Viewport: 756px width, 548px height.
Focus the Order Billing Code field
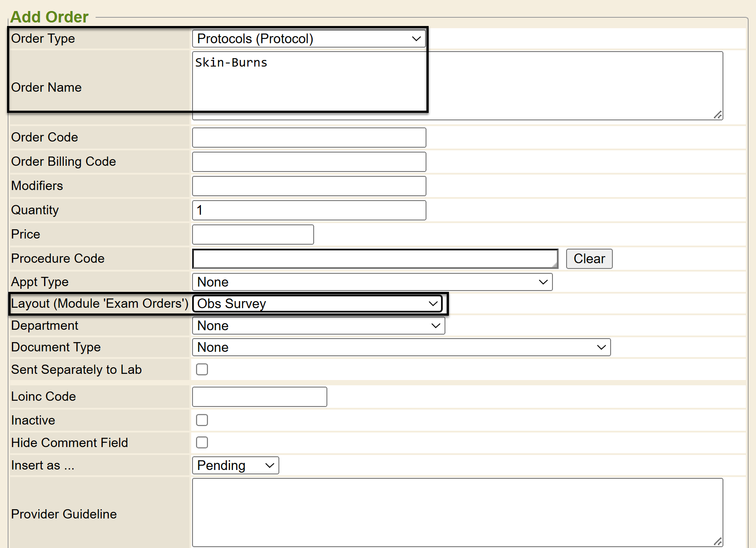(309, 162)
